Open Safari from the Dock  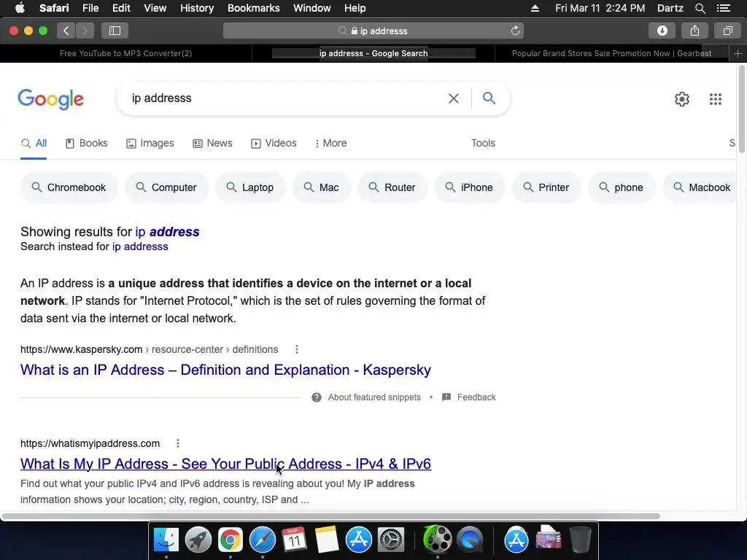263,540
